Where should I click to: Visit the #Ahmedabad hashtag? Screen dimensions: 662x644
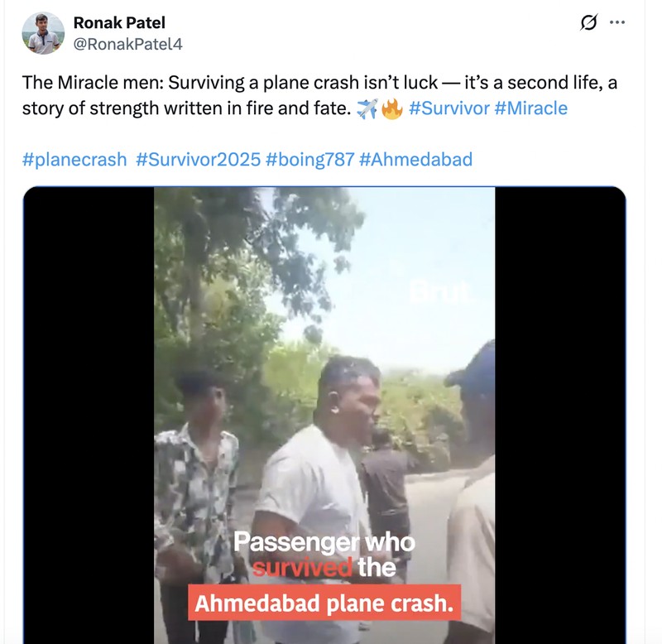pyautogui.click(x=415, y=158)
